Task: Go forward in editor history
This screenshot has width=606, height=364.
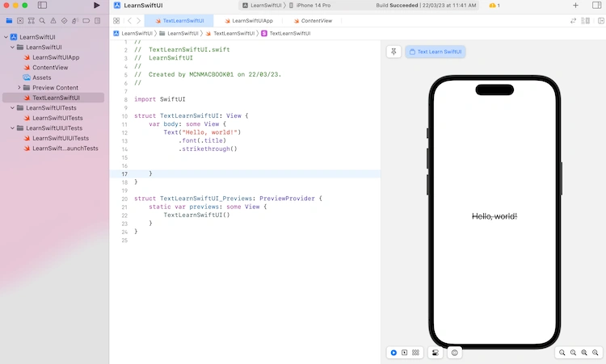Action: coord(138,21)
